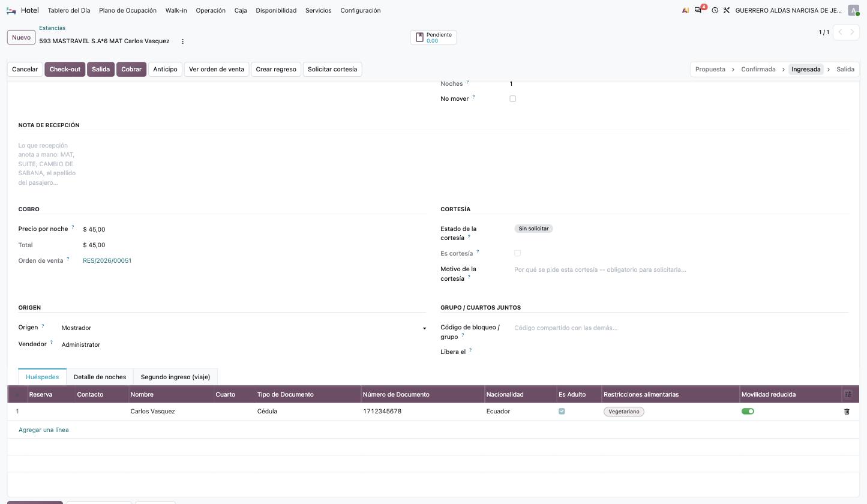Viewport: 867px width, 504px height.
Task: Open the record actions three-dot menu
Action: click(x=182, y=41)
